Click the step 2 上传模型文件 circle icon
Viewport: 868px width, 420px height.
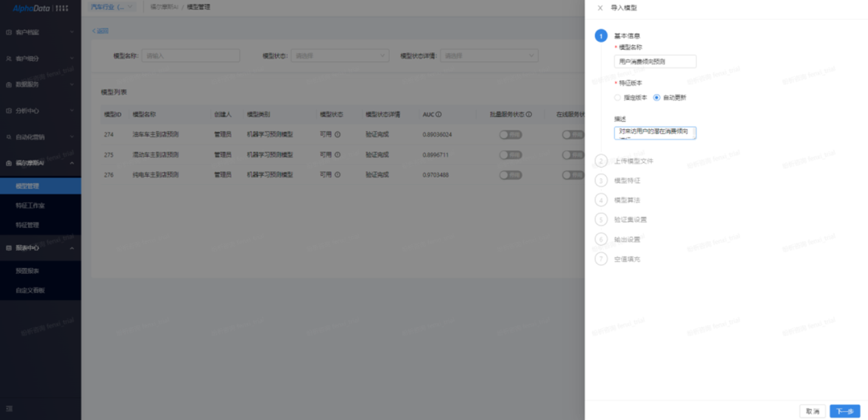(601, 161)
